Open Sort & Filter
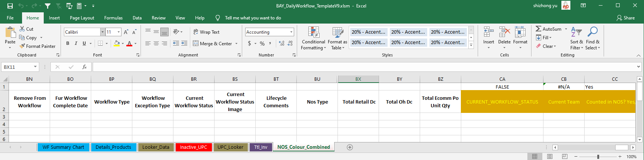The width and height of the screenshot is (644, 160). [x=576, y=38]
